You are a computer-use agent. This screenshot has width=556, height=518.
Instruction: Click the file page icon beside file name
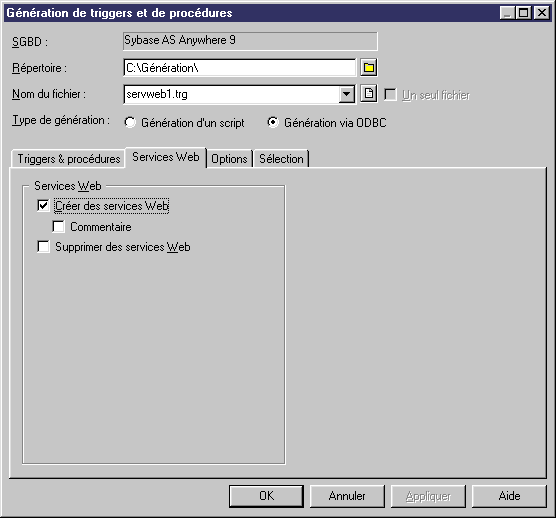pyautogui.click(x=369, y=94)
